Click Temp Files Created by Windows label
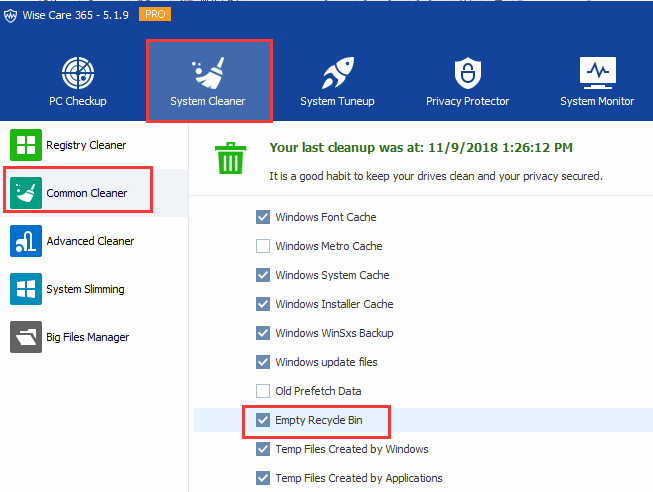 pos(352,449)
